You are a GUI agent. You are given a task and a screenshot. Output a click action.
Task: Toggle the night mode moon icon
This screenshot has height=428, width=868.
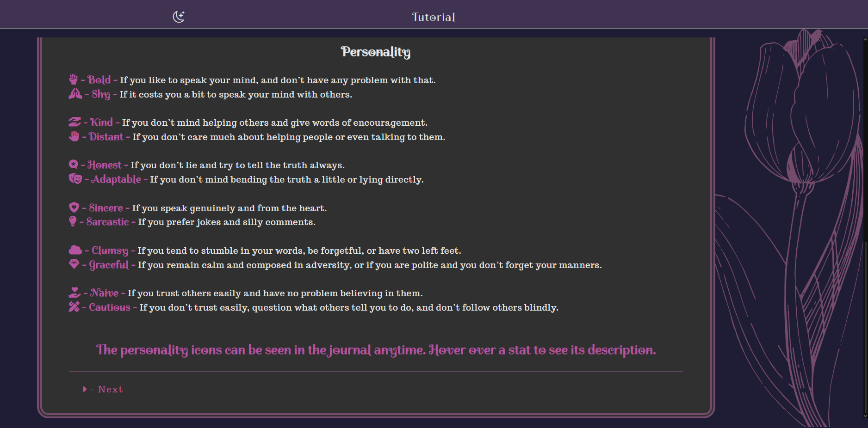coord(179,17)
